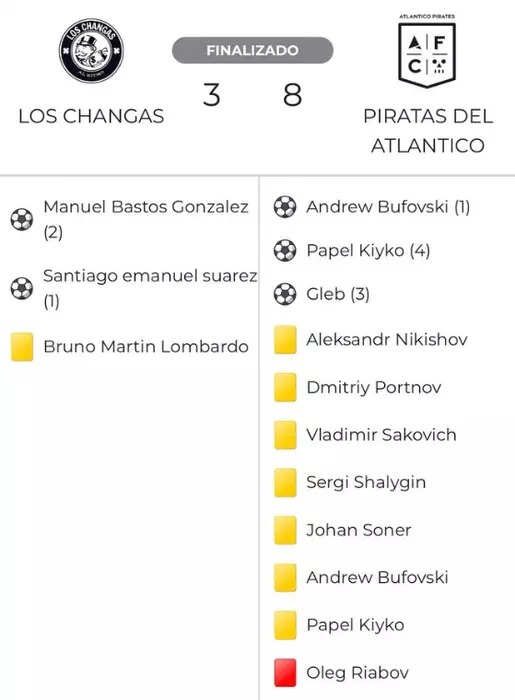Click soccer ball icon beside Papel Kiyko (4)
Image resolution: width=515 pixels, height=700 pixels.
285,250
